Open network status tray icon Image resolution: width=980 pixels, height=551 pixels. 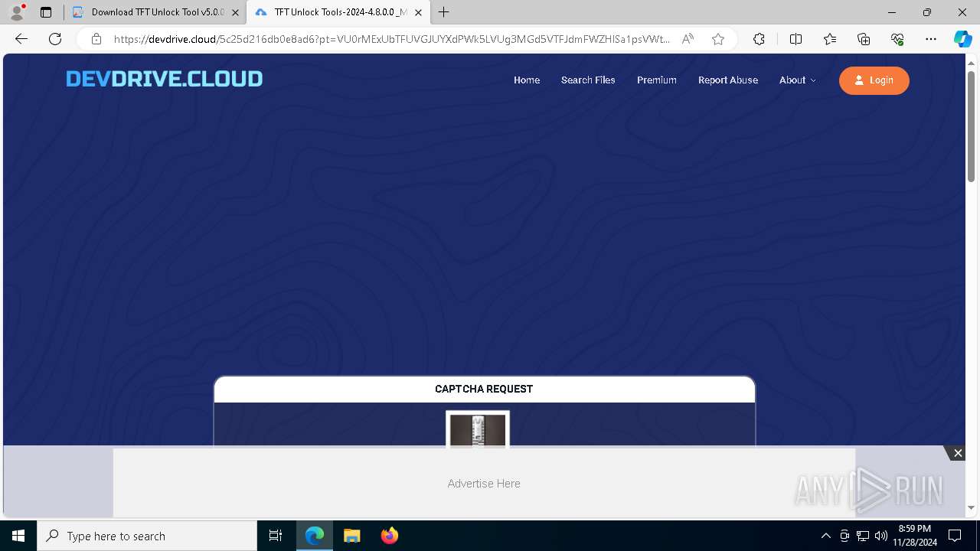tap(863, 536)
